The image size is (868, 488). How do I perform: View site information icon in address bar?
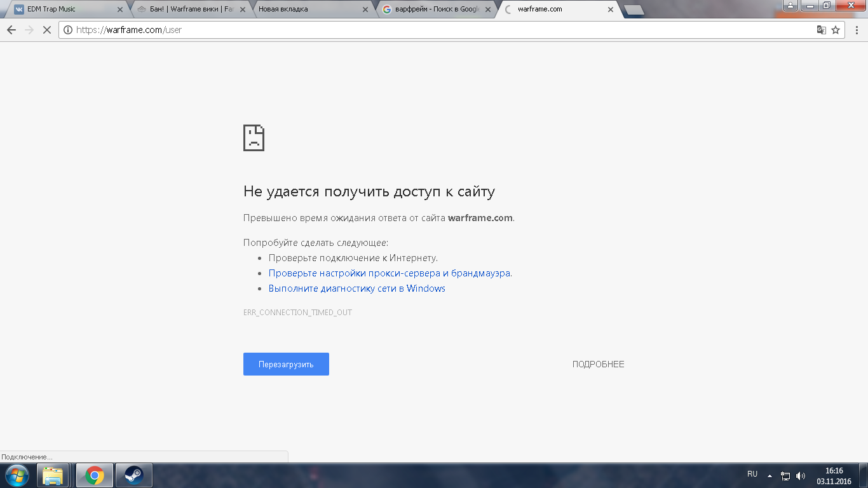tap(68, 30)
